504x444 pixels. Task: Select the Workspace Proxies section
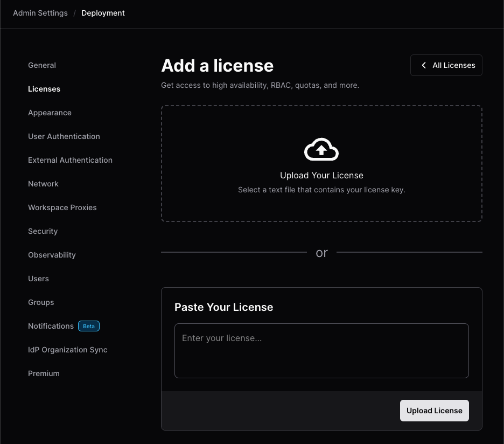point(62,207)
